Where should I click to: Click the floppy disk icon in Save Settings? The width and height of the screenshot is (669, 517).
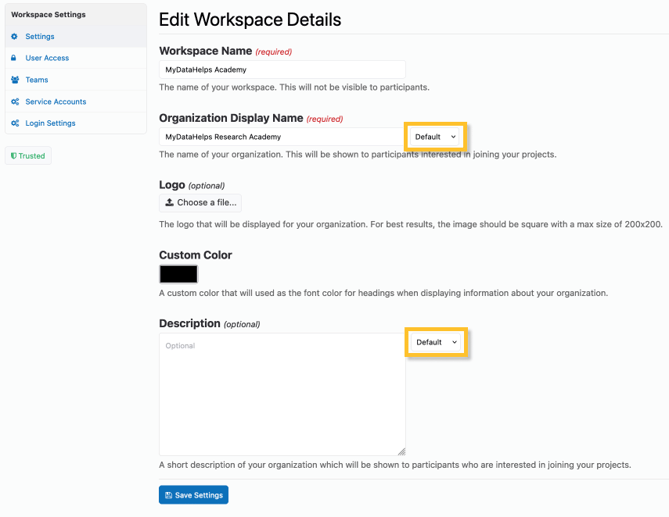(x=169, y=495)
